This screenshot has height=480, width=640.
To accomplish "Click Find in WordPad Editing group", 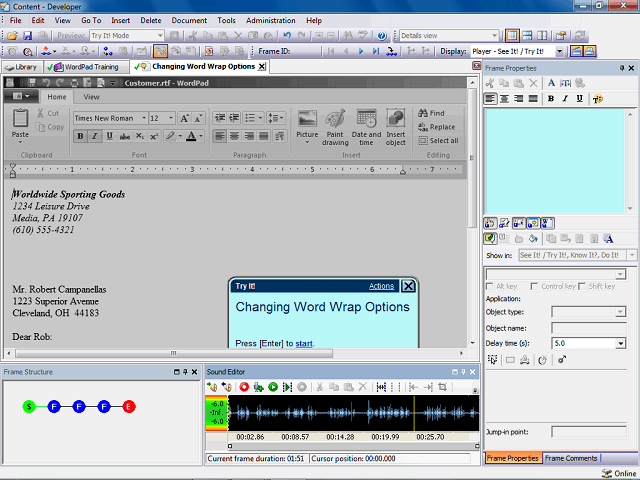I will [x=431, y=113].
